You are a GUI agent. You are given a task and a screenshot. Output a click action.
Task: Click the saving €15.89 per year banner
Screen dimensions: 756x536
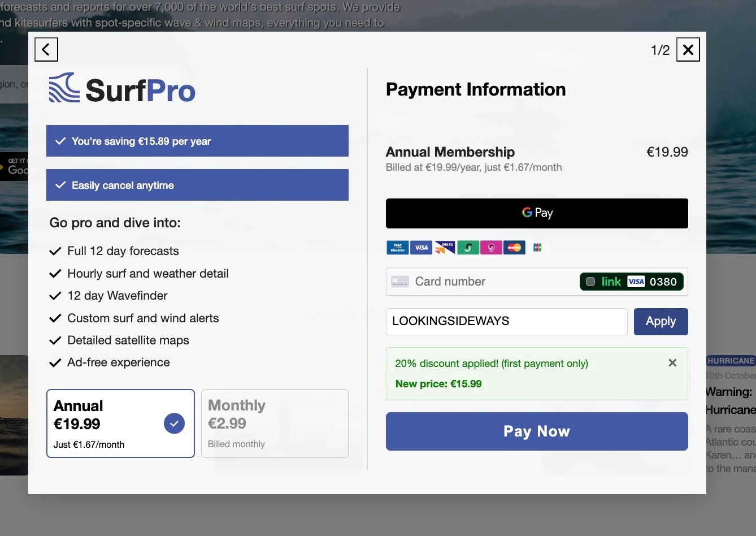pos(197,141)
